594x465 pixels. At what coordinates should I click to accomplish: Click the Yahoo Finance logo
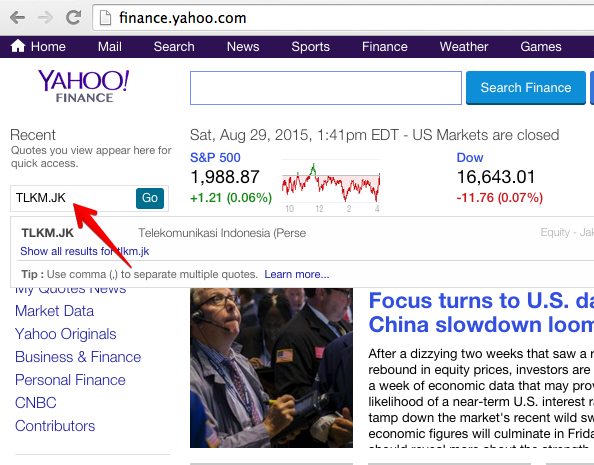(84, 86)
